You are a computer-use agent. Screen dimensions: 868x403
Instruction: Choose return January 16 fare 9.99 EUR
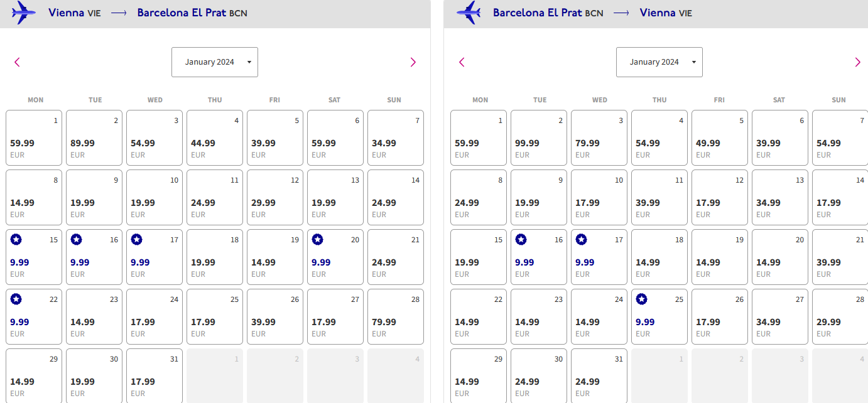click(x=539, y=257)
